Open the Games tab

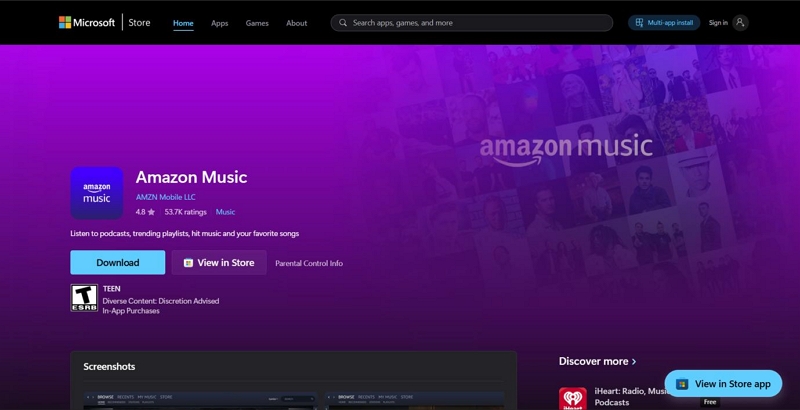pos(257,23)
